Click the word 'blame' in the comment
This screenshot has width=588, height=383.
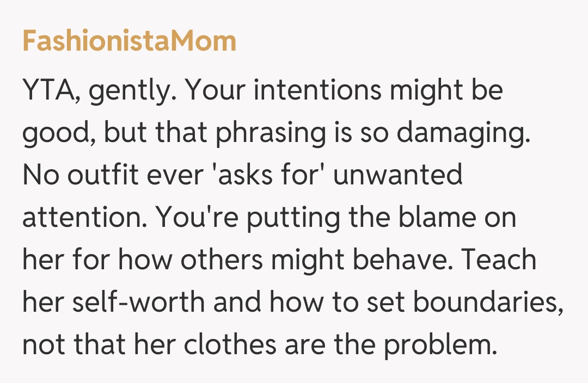428,218
